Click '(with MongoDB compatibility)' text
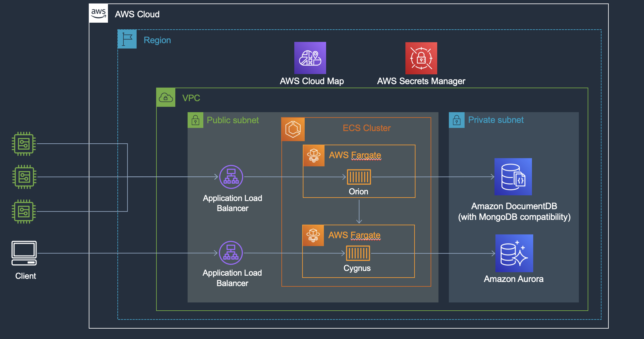 (514, 217)
